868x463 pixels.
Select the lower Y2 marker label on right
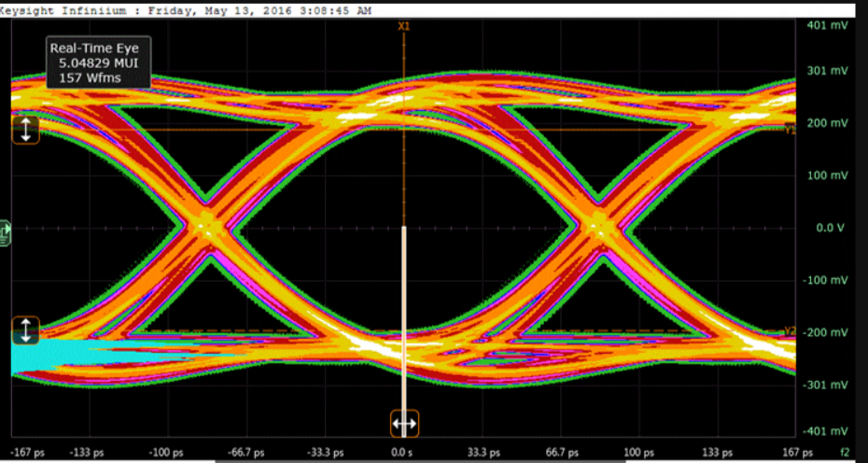point(790,330)
